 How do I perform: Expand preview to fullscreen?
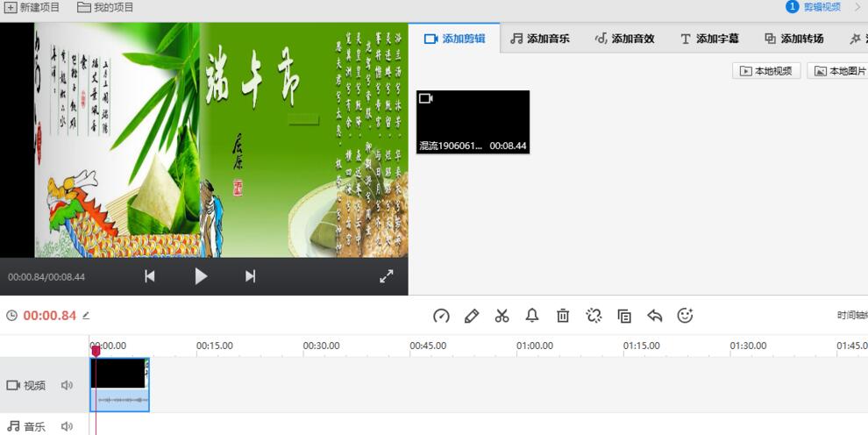pyautogui.click(x=387, y=276)
